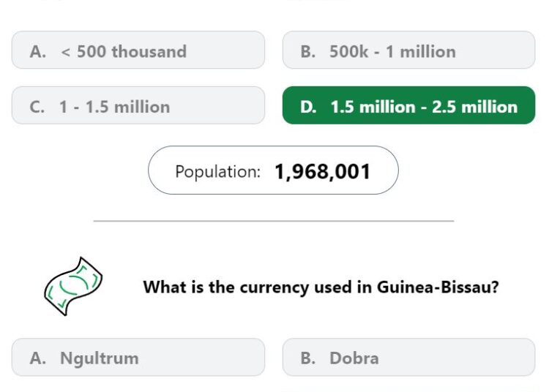Select answer A. Ngultrum

tap(138, 358)
